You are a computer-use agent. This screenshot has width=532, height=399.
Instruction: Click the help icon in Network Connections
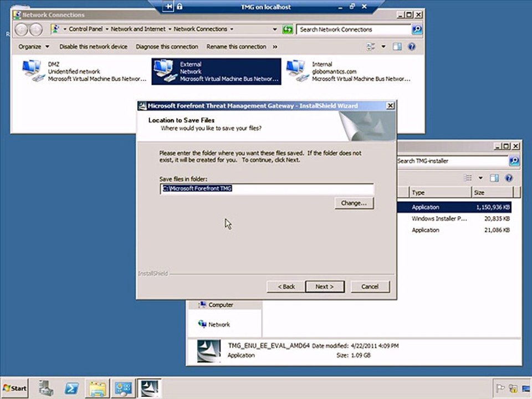pyautogui.click(x=412, y=47)
